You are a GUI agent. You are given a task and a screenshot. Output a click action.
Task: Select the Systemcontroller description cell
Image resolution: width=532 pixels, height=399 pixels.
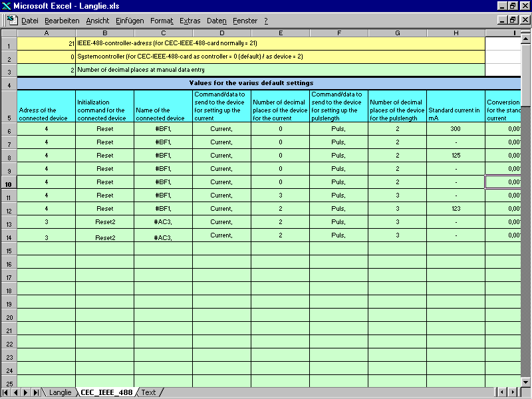(280, 57)
